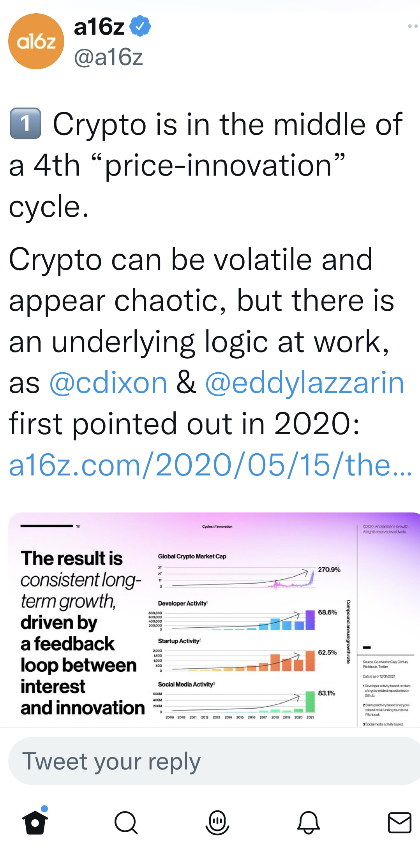The image size is (420, 868).
Task: Open the Search tab
Action: pos(126,822)
